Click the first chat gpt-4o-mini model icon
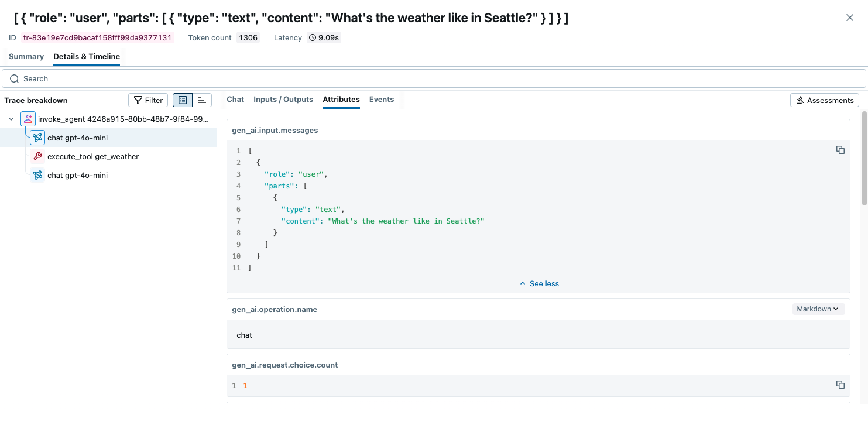The width and height of the screenshot is (868, 425). coord(37,138)
